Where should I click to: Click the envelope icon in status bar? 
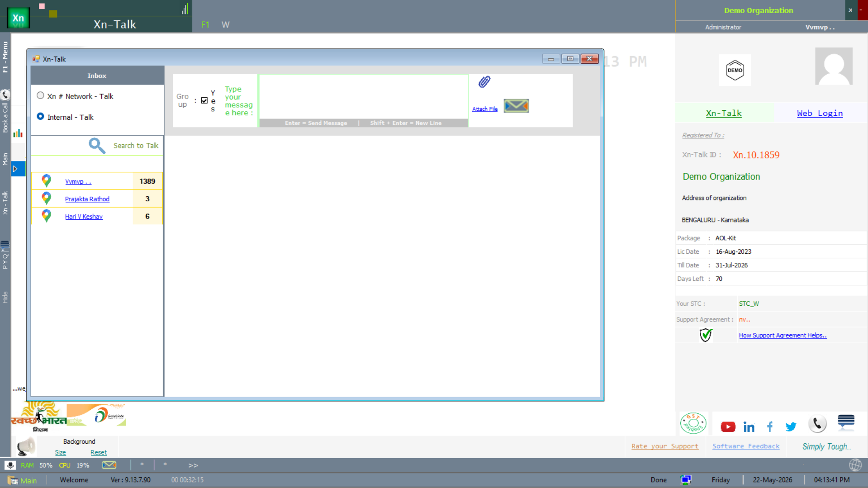(109, 465)
